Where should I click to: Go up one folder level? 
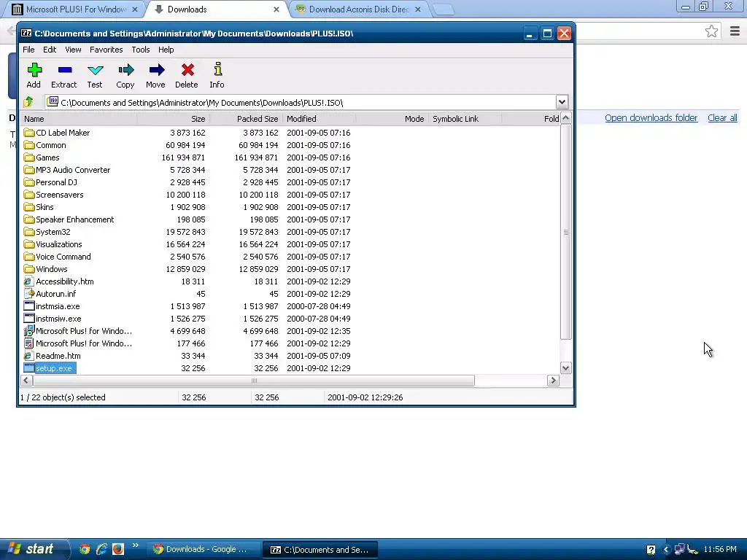coord(28,101)
